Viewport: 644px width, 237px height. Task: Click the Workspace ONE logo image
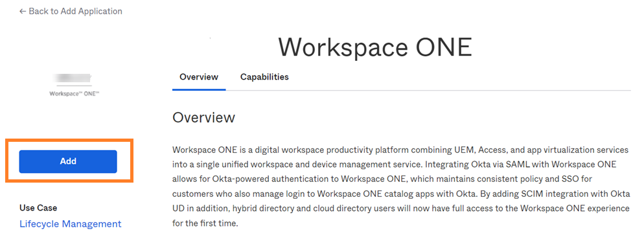[x=75, y=85]
